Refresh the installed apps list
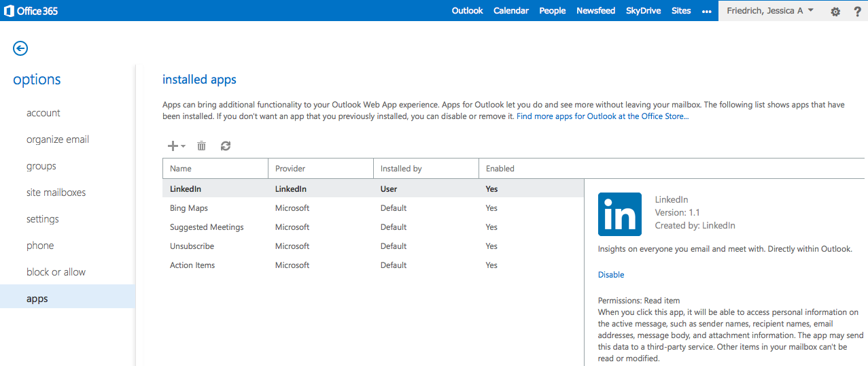The image size is (868, 366). point(226,146)
